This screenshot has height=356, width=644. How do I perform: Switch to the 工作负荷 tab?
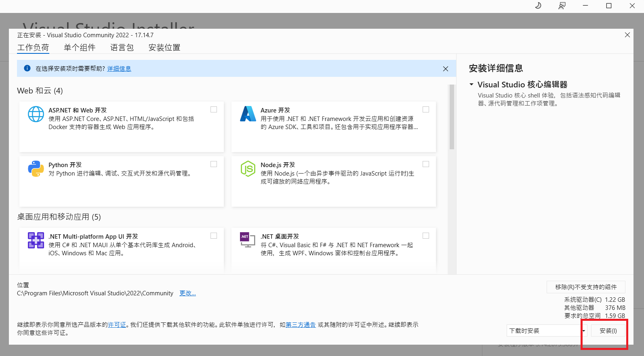(x=33, y=48)
